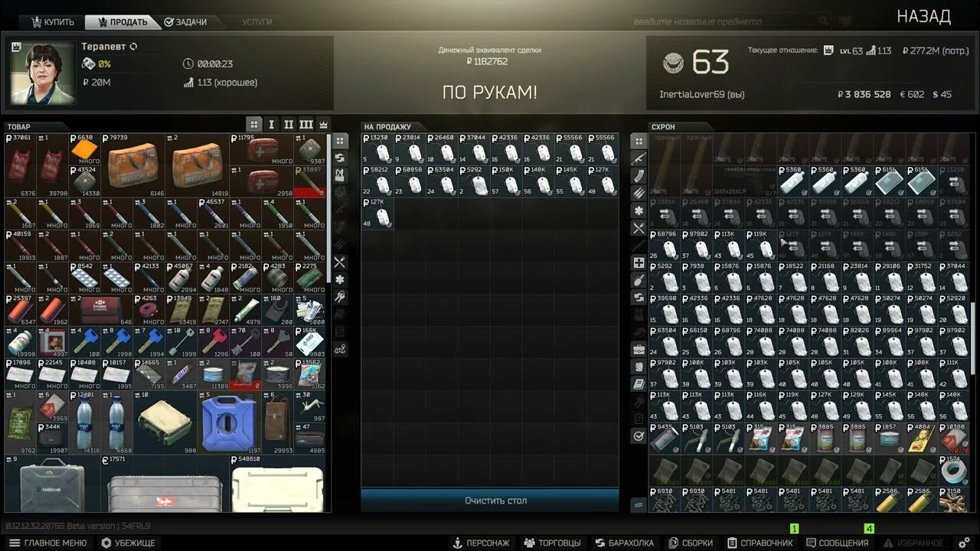980x551 pixels.
Task: Filter stash by plus cross icon
Action: click(639, 262)
